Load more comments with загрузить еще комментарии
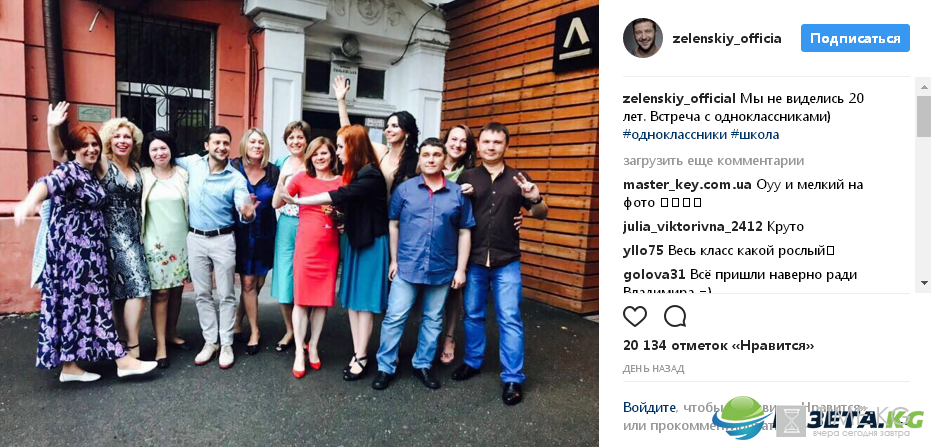 (x=714, y=161)
